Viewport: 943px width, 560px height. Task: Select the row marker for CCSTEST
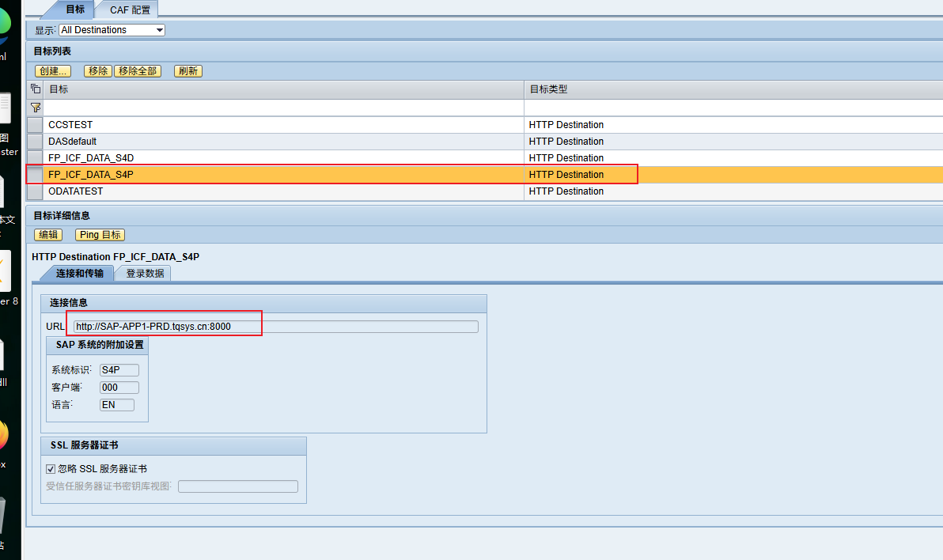tap(35, 125)
